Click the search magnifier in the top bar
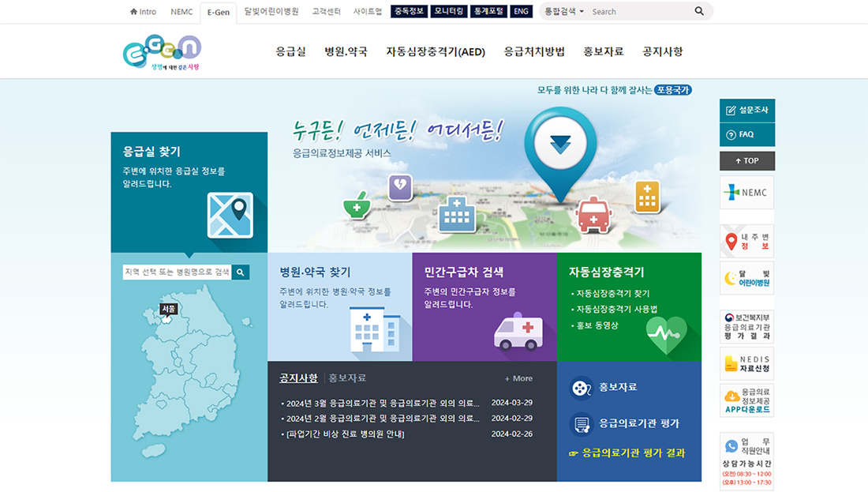The width and height of the screenshot is (868, 492). 698,11
